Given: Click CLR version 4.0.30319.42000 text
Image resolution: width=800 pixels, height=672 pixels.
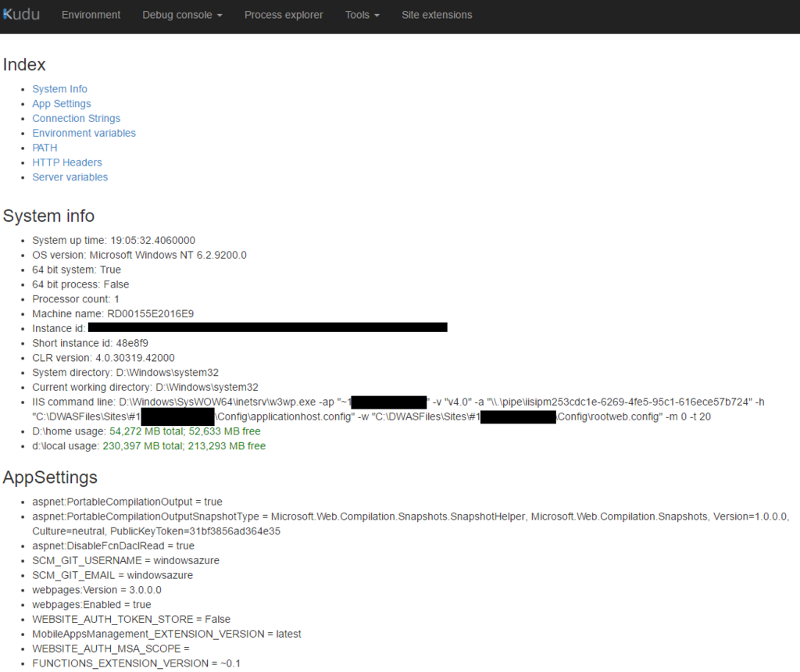Looking at the screenshot, I should [x=104, y=358].
